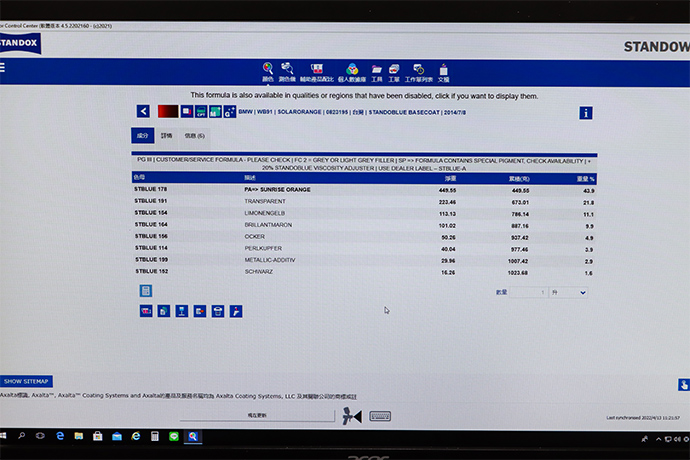Select the STBLUE 156 row
Screen dimensions: 690x460
364,237
